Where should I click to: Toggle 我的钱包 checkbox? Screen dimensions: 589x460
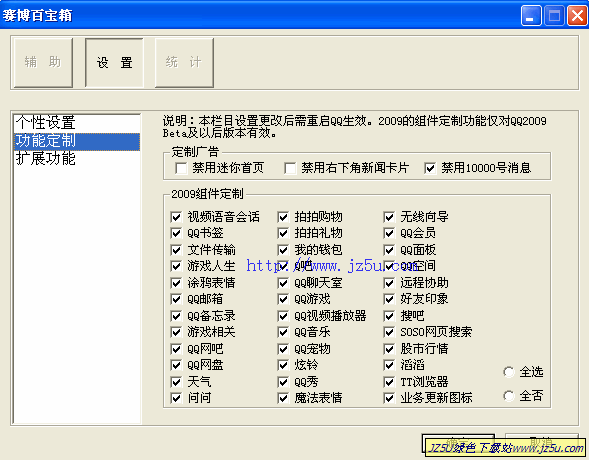tap(283, 250)
